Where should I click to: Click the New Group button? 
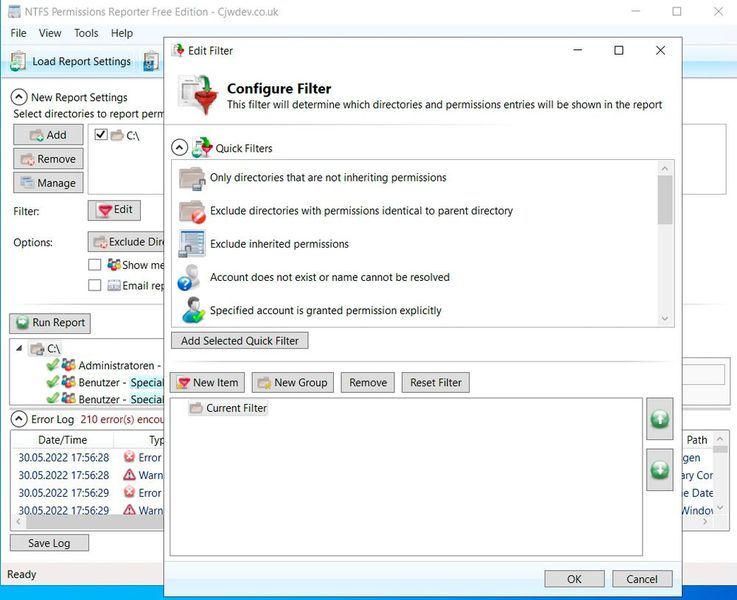[x=292, y=382]
